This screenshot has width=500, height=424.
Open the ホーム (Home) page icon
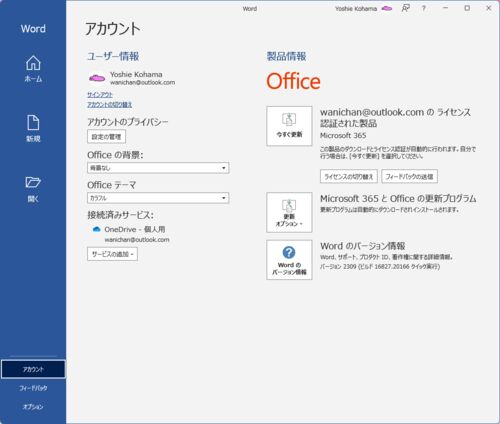(x=33, y=63)
